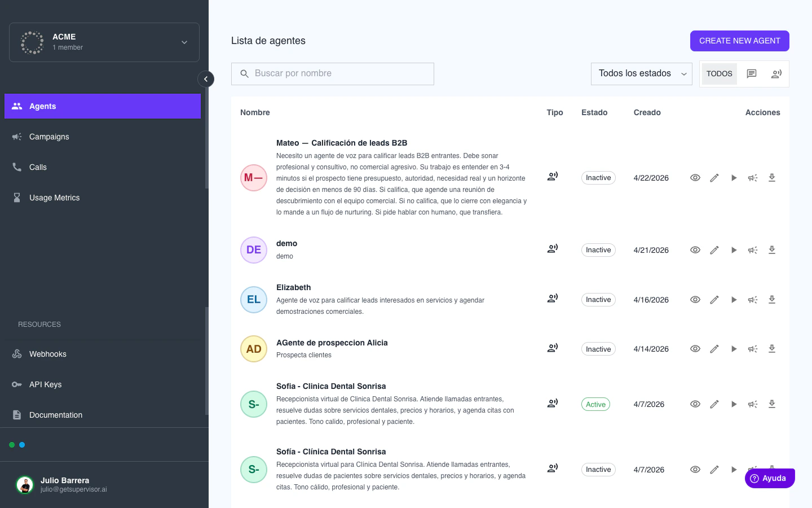
Task: View the demo agent with eye icon
Action: point(695,250)
